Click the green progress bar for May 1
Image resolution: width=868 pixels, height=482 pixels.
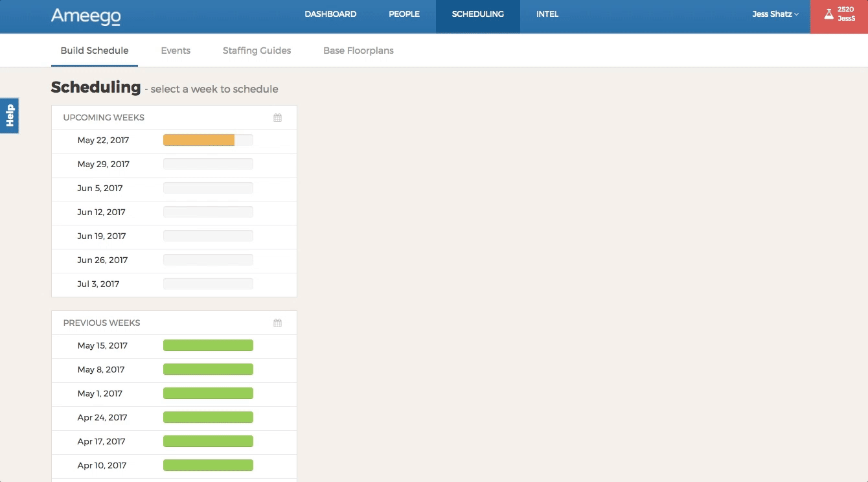[208, 393]
